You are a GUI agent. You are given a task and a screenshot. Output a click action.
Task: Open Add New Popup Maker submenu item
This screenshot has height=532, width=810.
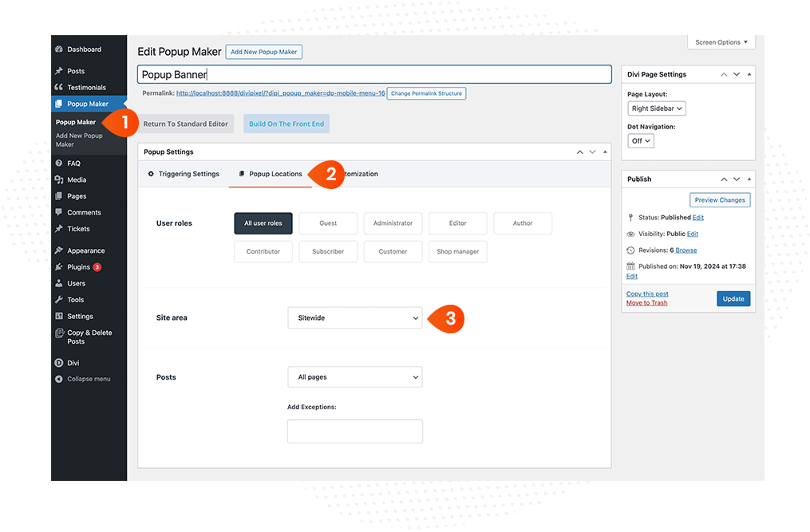point(79,140)
